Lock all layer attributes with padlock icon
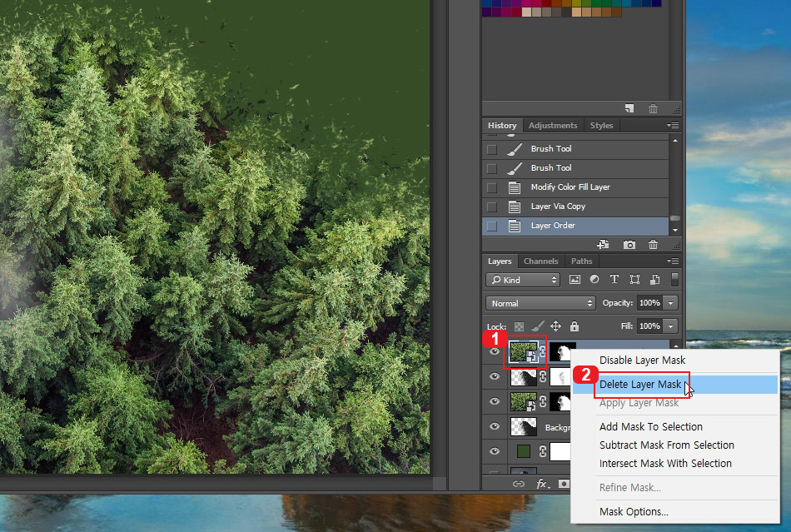 click(x=574, y=326)
